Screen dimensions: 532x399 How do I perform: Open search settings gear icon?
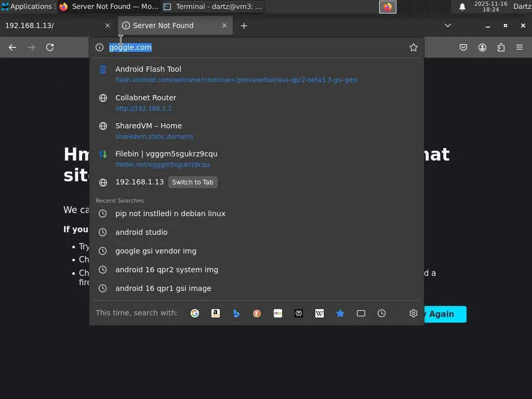413,313
